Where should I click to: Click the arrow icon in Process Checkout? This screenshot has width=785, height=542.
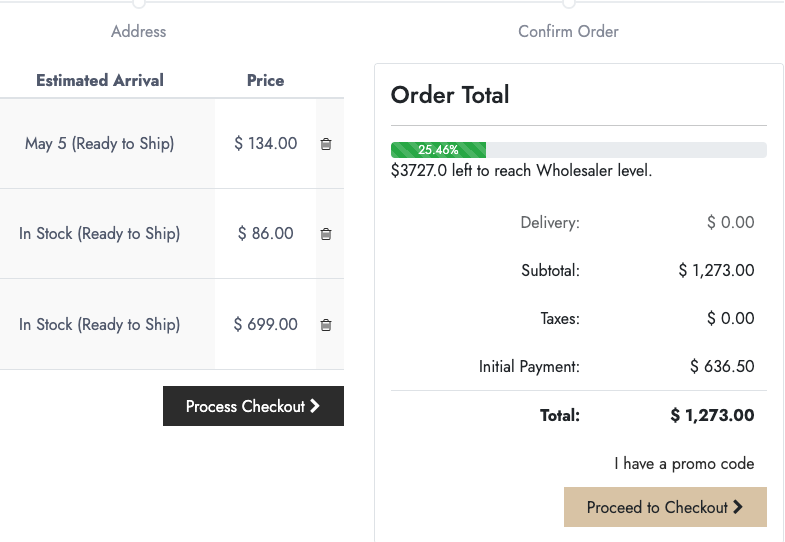(315, 406)
